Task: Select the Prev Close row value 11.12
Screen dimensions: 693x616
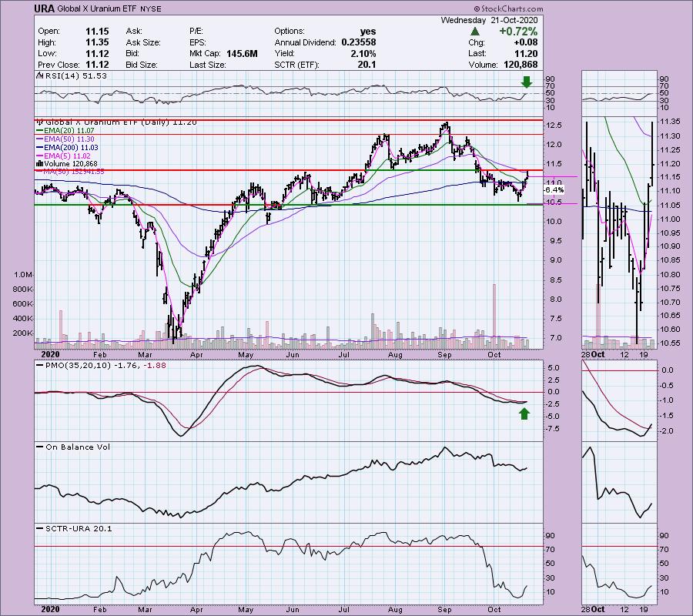Action: [x=97, y=65]
